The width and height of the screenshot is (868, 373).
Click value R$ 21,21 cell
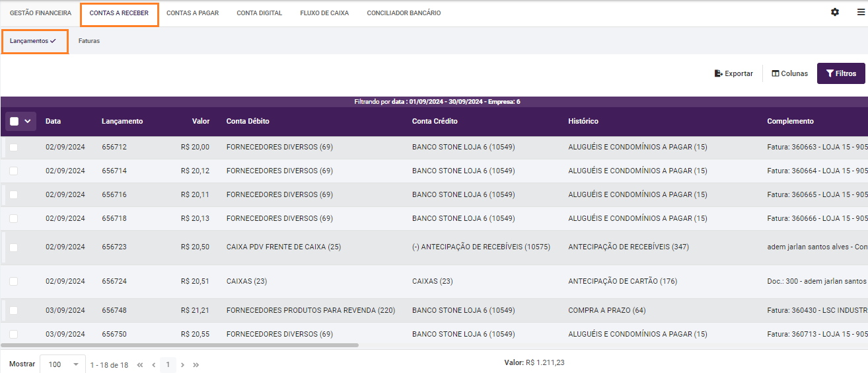(195, 310)
